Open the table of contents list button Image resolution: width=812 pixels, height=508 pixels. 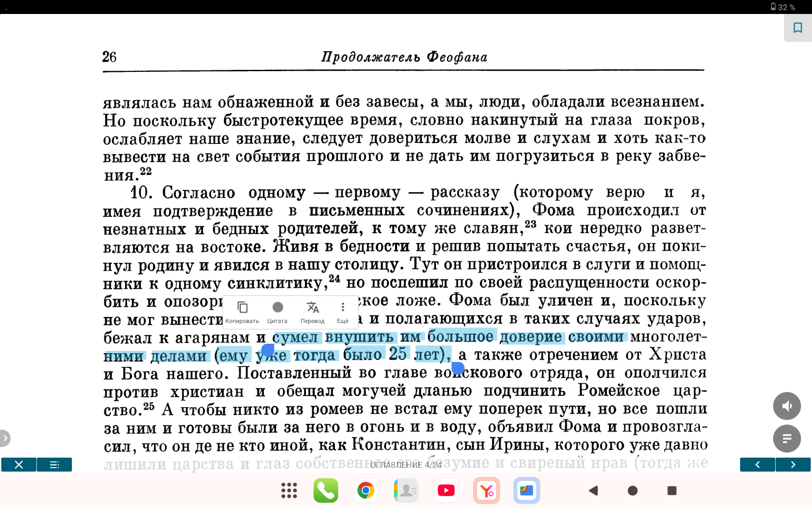(x=54, y=465)
